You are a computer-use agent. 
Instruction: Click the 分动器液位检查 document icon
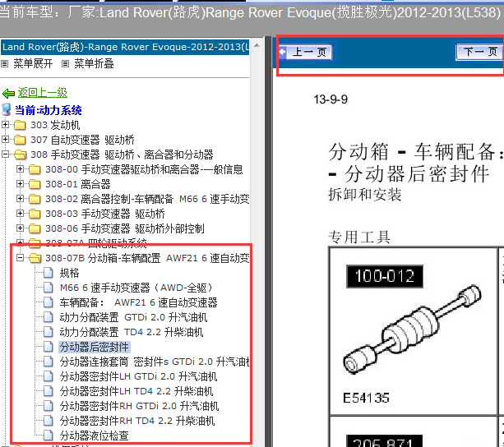(49, 435)
